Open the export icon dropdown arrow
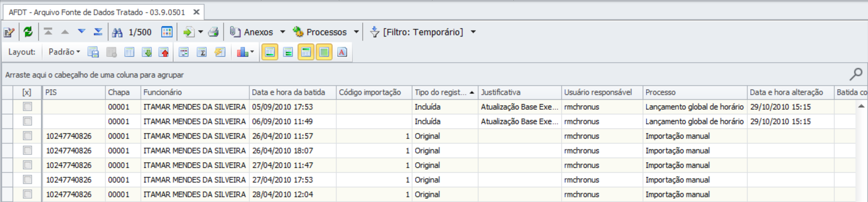 201,32
